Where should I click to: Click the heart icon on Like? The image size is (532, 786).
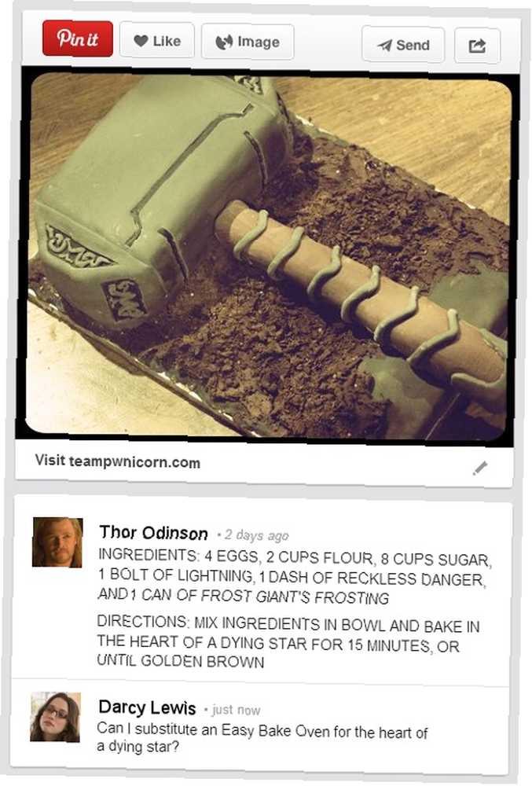(x=141, y=41)
